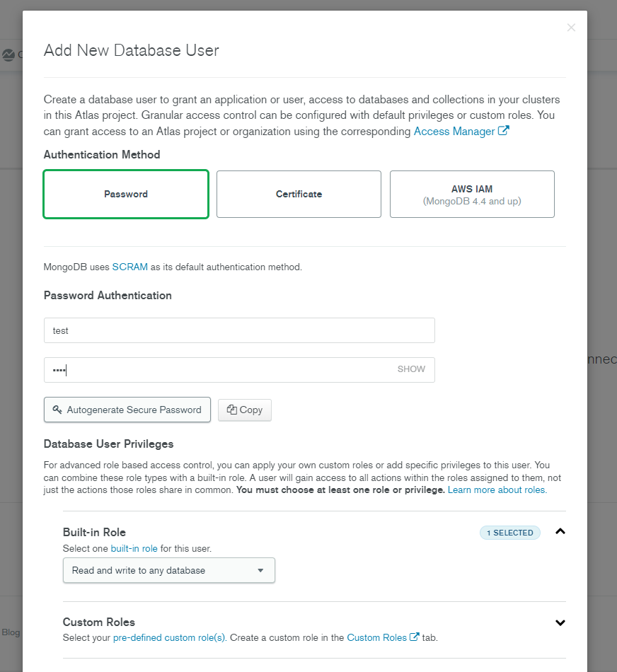Open Learn more about roles link
Viewport: 617px width, 672px height.
[x=497, y=490]
